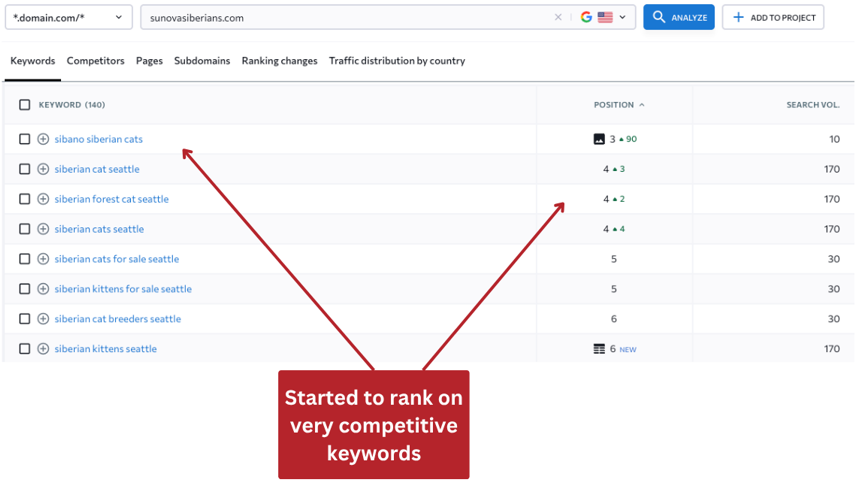Click plus icon beside 'siberian cat breeders seattle'
858x485 pixels.
(x=43, y=319)
